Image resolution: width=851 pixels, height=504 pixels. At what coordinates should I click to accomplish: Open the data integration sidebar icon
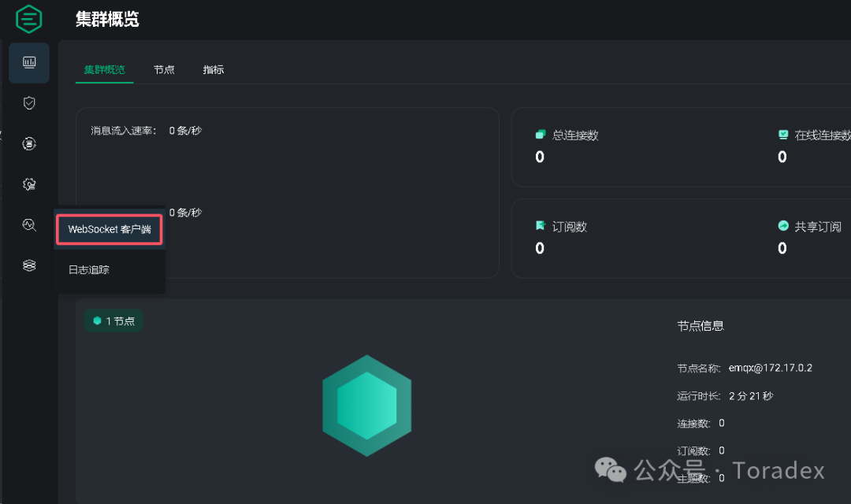coord(29,143)
